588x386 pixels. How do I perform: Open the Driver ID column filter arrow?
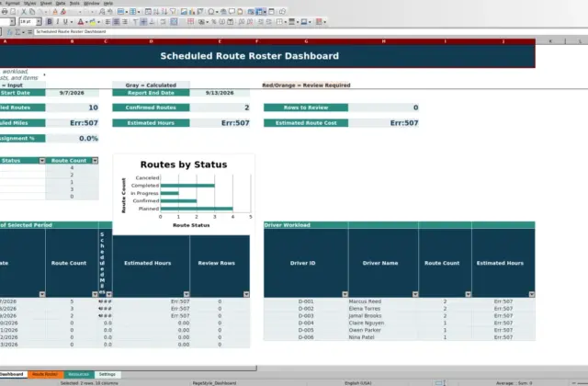click(345, 294)
